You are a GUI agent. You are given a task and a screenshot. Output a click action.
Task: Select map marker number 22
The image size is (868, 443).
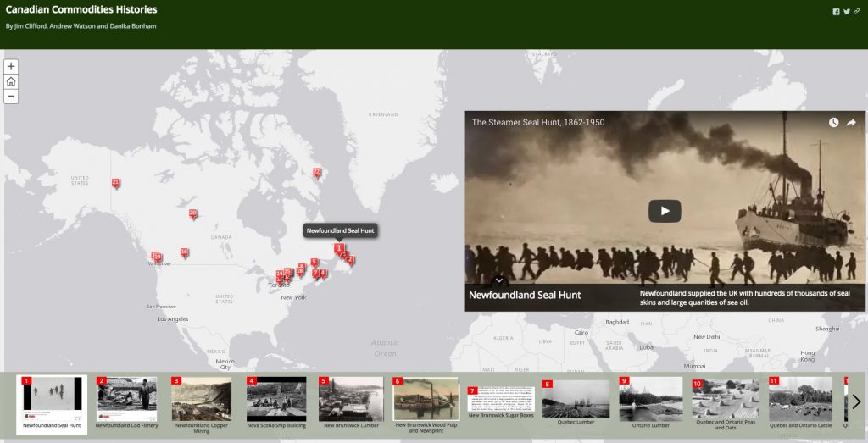click(x=317, y=173)
